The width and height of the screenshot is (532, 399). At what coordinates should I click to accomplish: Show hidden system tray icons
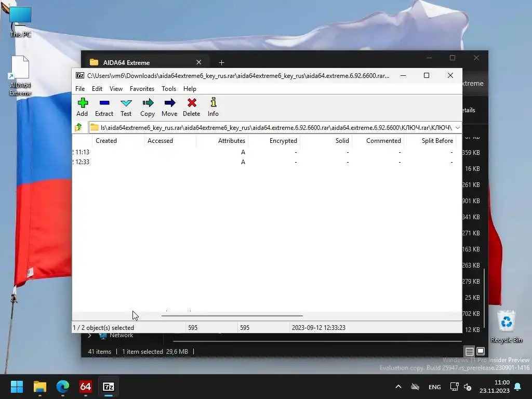(398, 387)
